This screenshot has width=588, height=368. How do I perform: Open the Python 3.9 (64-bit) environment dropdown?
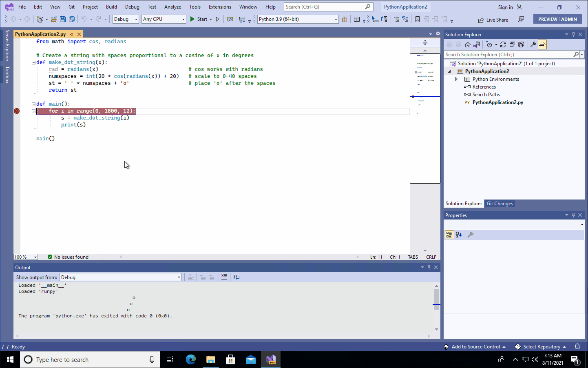pos(298,19)
